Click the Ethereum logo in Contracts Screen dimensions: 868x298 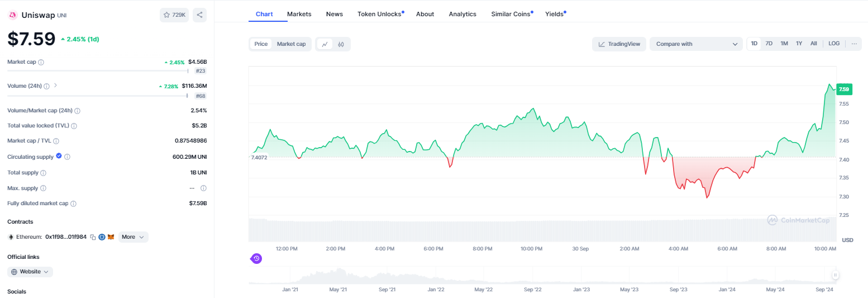pyautogui.click(x=11, y=237)
